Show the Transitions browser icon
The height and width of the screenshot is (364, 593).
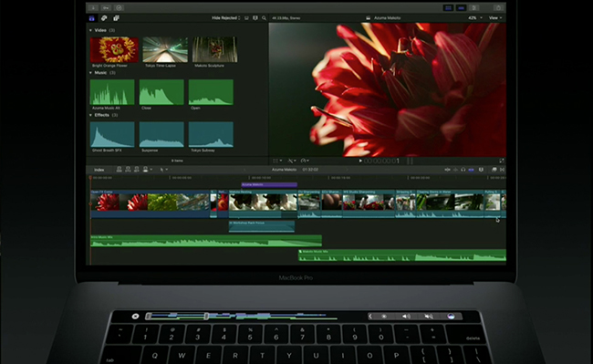(x=503, y=170)
